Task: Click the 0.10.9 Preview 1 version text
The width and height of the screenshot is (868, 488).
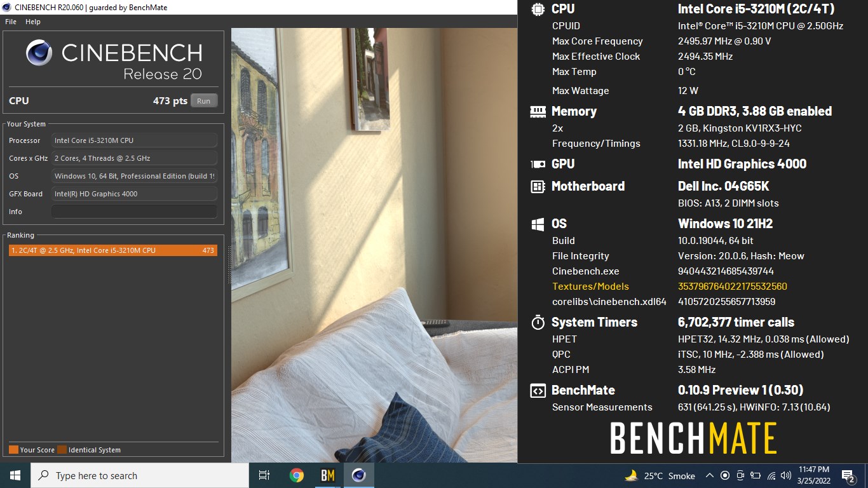Action: [740, 391]
